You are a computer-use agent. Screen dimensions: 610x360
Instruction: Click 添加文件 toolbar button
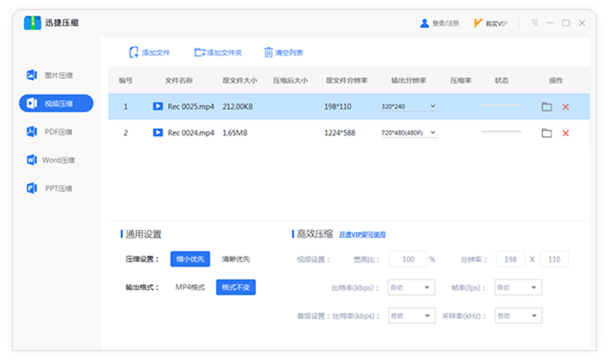[x=149, y=52]
